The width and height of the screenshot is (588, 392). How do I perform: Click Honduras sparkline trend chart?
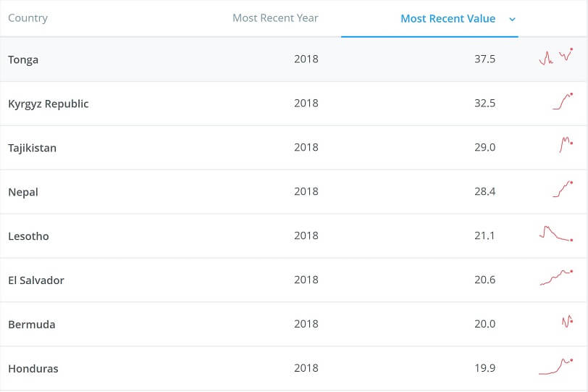coord(555,366)
